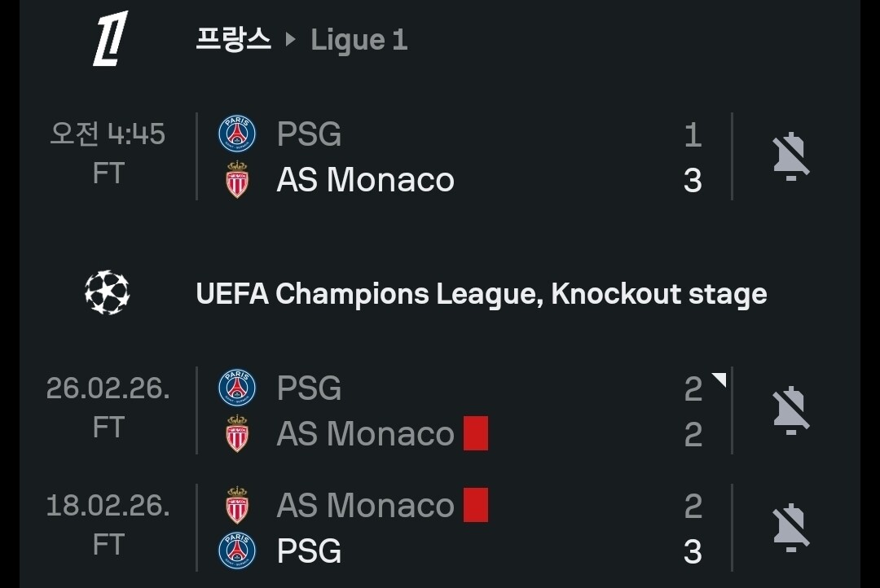The image size is (880, 588).
Task: Click the UEFA Champions League ball icon
Action: 108,293
